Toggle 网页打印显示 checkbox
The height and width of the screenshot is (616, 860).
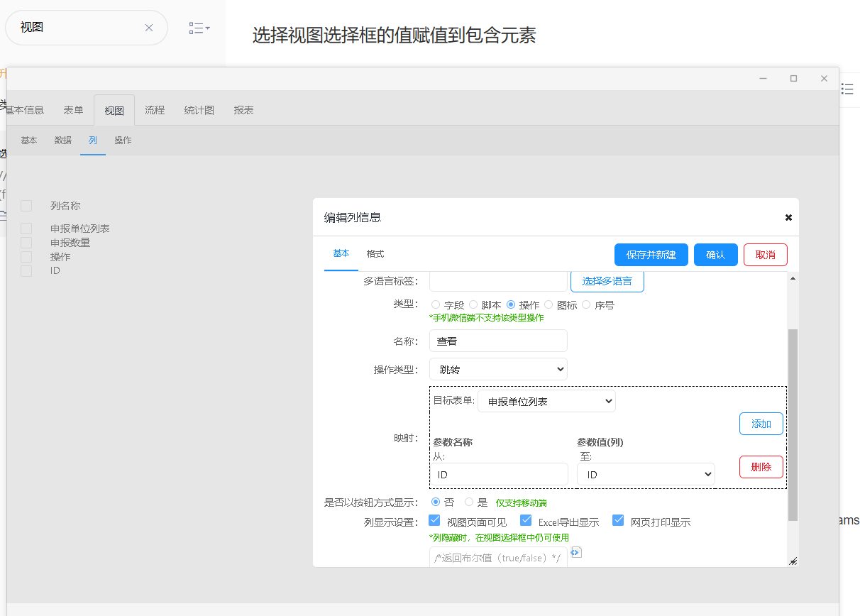618,520
